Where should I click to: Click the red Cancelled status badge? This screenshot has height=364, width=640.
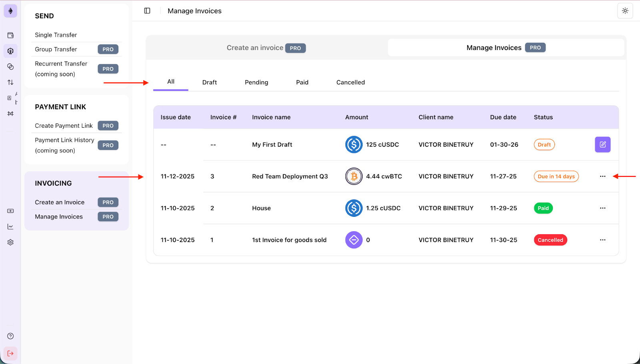(550, 240)
